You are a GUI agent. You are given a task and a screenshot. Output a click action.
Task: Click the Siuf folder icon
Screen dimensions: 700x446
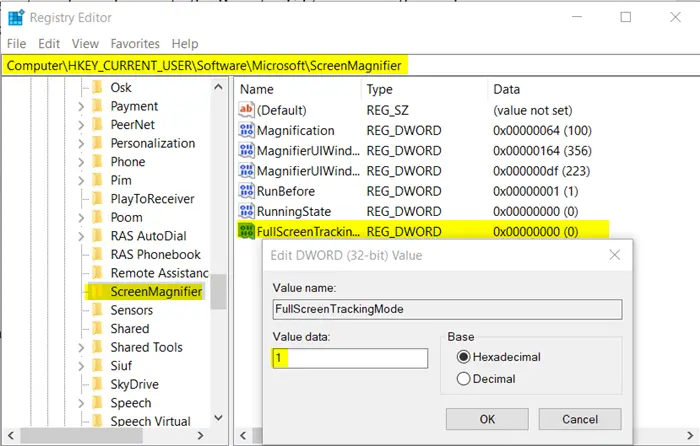[x=97, y=365]
